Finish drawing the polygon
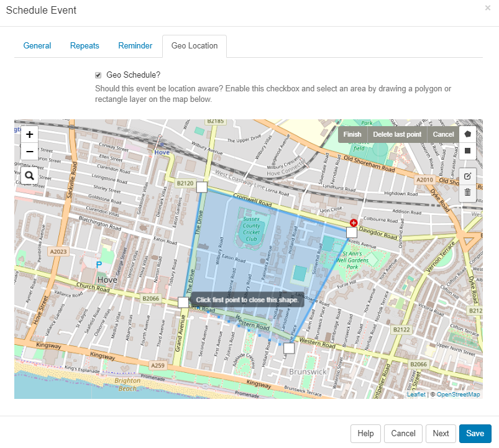This screenshot has width=499, height=448. click(352, 135)
